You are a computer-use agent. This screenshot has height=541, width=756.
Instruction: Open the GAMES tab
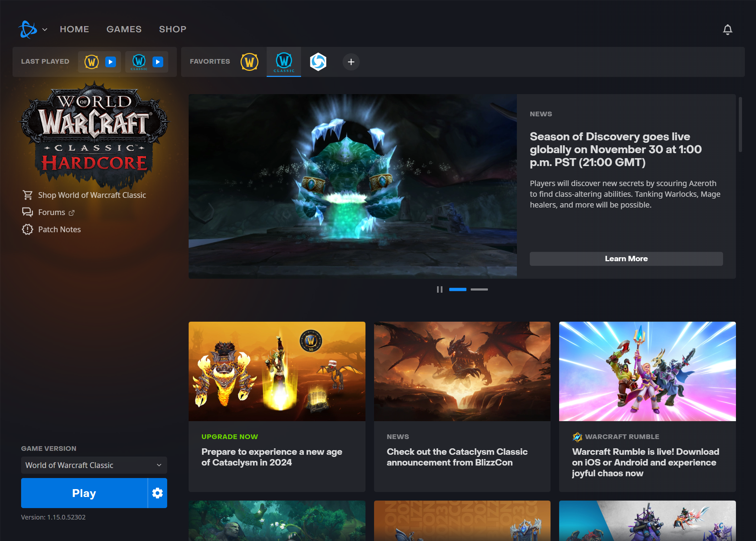pos(124,29)
